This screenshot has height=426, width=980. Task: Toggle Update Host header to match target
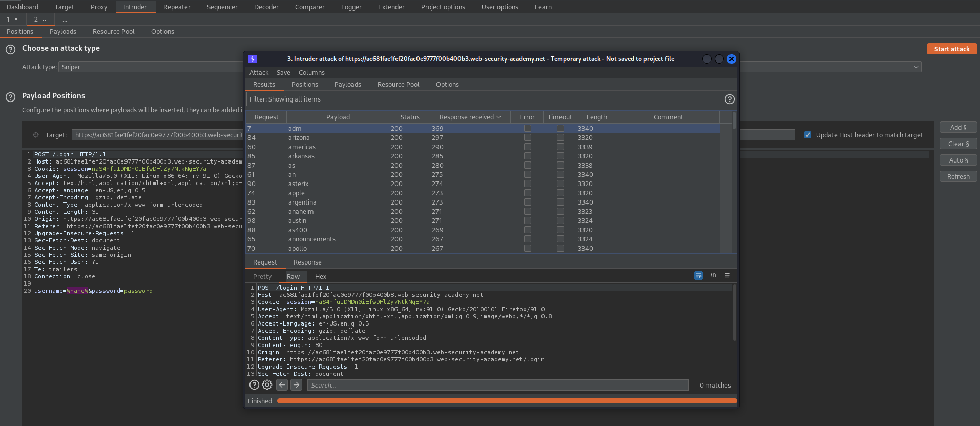click(x=808, y=135)
